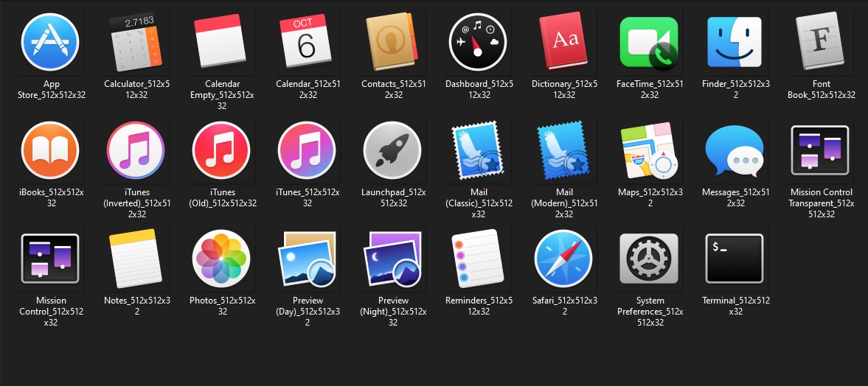Click the iTunes (Inverted) icon
The height and width of the screenshot is (386, 868).
point(136,150)
